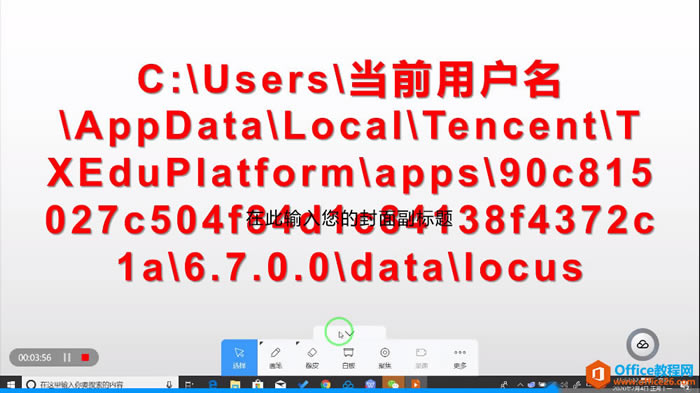Collapse the toolbar with the chevron arrow
The height and width of the screenshot is (393, 700).
click(350, 333)
